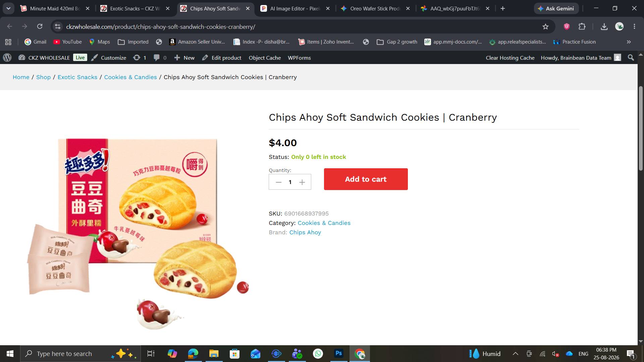The image size is (644, 362).
Task: Open the Chips Ahoy brand link
Action: (x=305, y=232)
